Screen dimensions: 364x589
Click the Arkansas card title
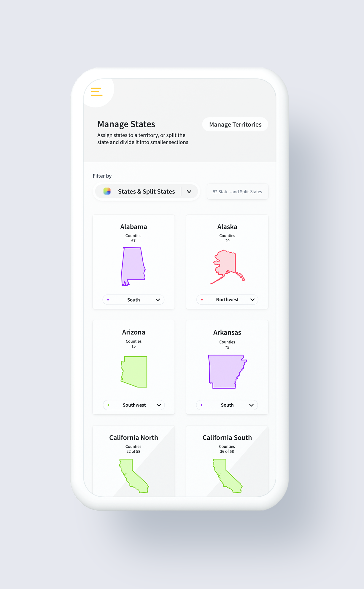(x=227, y=332)
